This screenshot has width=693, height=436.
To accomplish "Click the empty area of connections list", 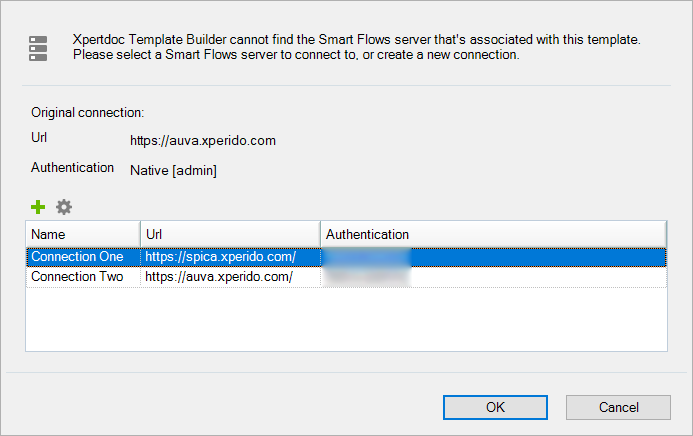I will pos(346,319).
